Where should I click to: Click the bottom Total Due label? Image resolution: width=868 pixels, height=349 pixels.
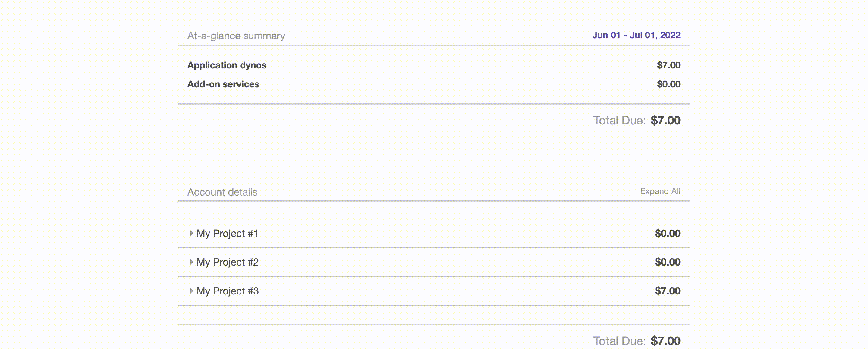tap(619, 341)
